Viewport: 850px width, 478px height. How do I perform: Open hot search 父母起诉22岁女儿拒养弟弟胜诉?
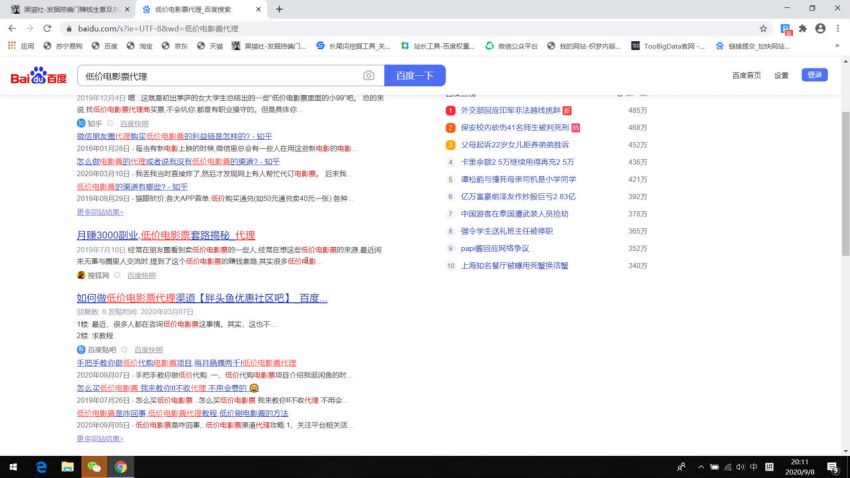pos(514,145)
